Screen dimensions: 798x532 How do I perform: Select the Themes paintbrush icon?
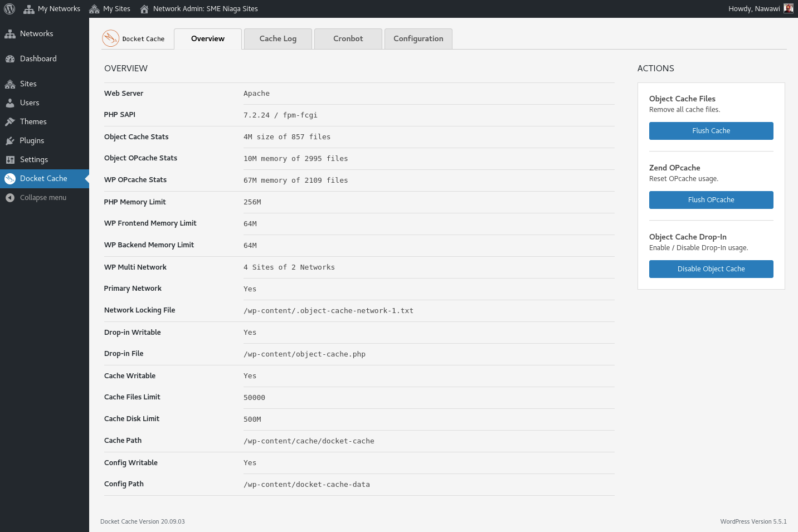(10, 121)
